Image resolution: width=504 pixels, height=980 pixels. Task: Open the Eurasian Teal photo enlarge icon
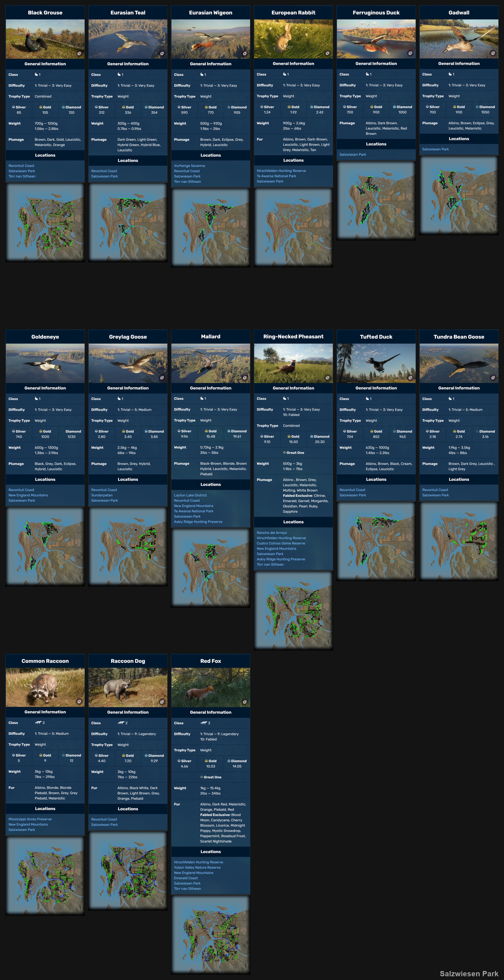pyautogui.click(x=162, y=54)
